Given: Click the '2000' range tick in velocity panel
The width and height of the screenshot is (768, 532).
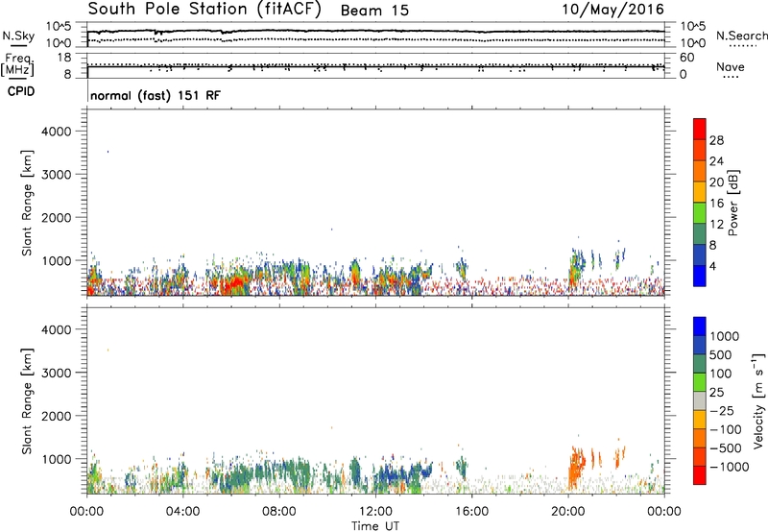Looking at the screenshot, I should [x=56, y=416].
